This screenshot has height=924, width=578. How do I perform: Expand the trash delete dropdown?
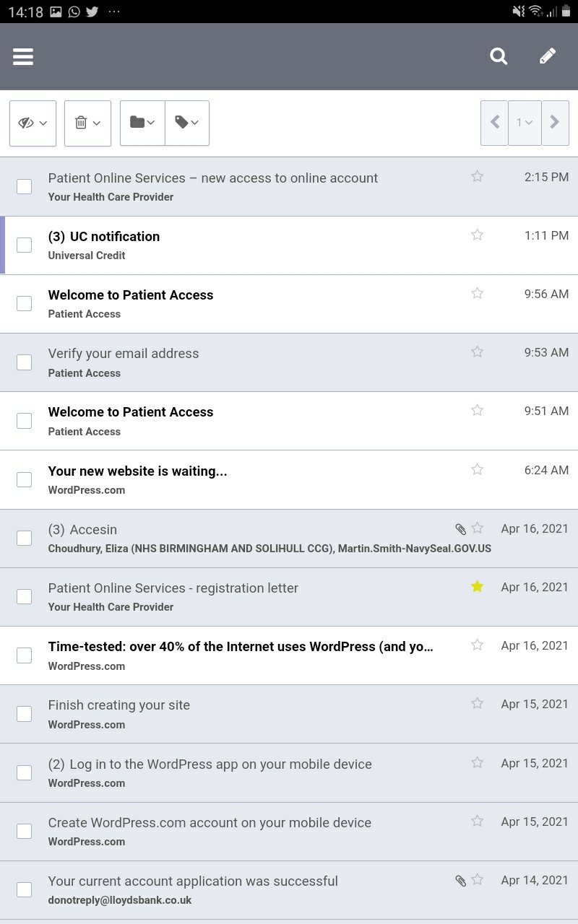(x=87, y=123)
